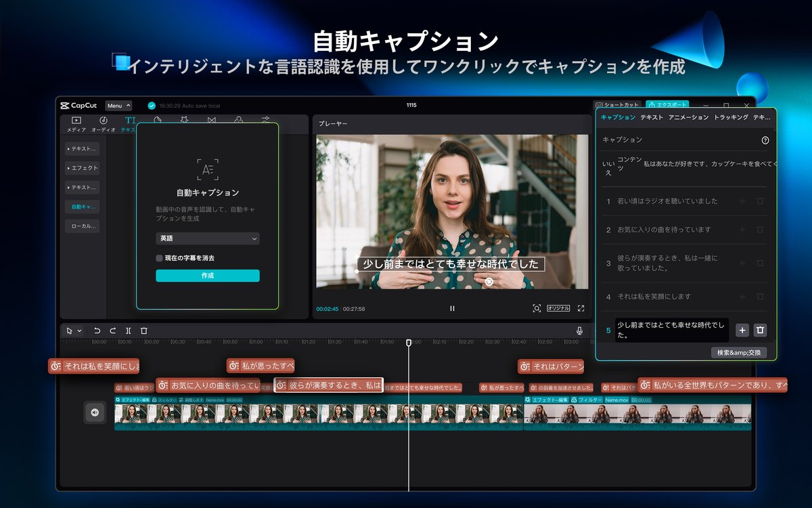The image size is (812, 508).
Task: Switch to the トラッキング tab
Action: [731, 118]
